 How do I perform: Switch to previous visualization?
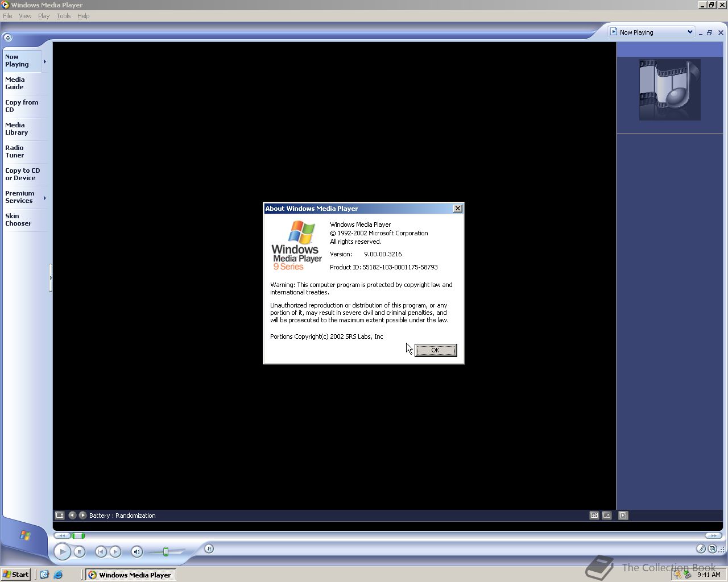(72, 516)
